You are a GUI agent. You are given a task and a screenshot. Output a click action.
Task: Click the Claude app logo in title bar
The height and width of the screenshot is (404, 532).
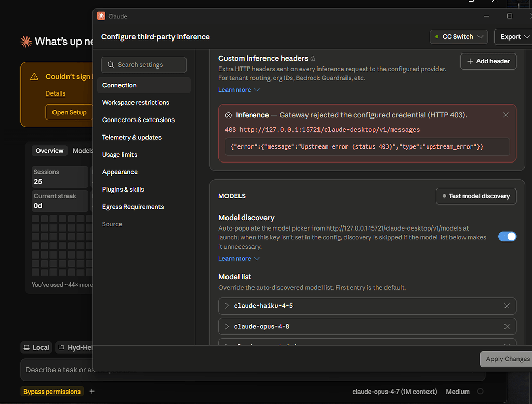coord(101,16)
